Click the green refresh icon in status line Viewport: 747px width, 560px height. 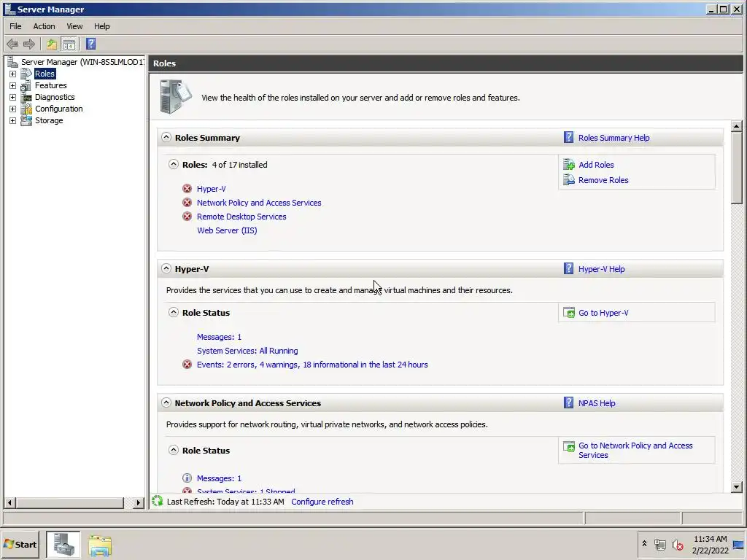(x=158, y=501)
